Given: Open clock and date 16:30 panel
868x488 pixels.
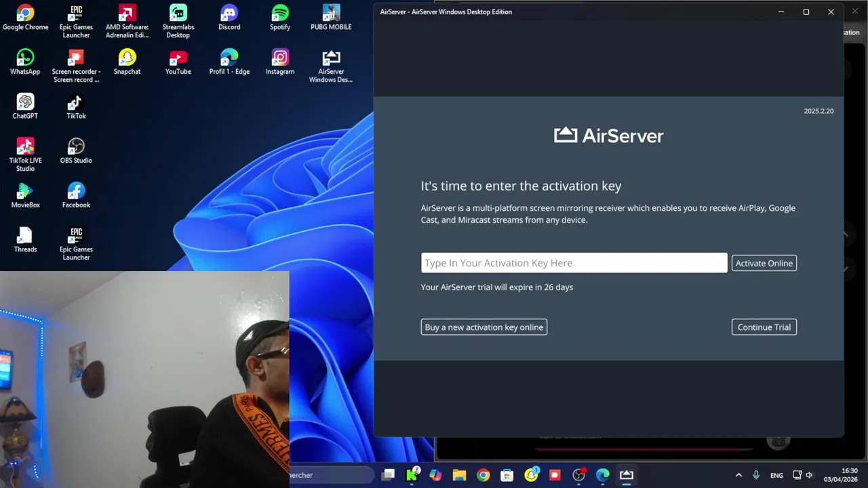Looking at the screenshot, I should pyautogui.click(x=840, y=475).
